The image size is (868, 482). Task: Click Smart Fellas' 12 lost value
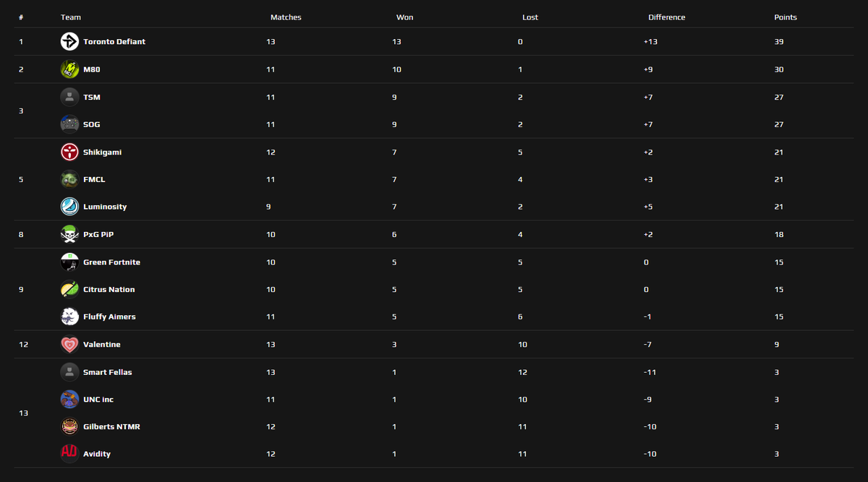coord(522,372)
